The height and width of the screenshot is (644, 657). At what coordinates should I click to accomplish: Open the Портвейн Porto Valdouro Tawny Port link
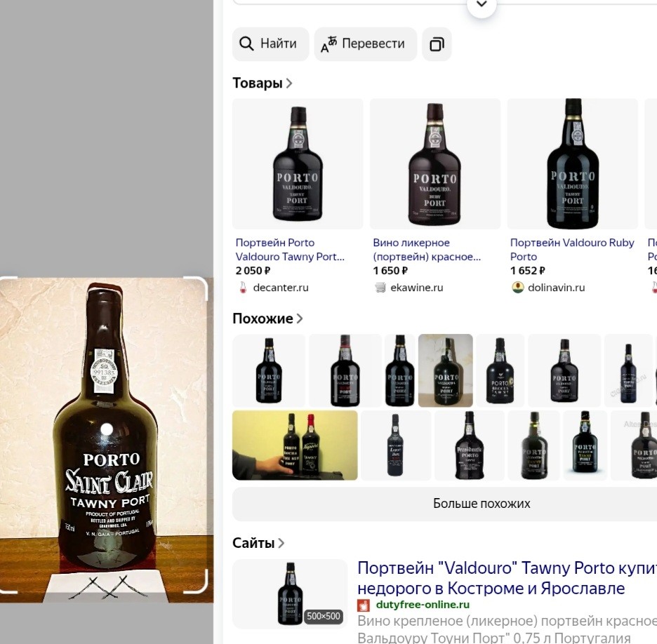tap(290, 250)
